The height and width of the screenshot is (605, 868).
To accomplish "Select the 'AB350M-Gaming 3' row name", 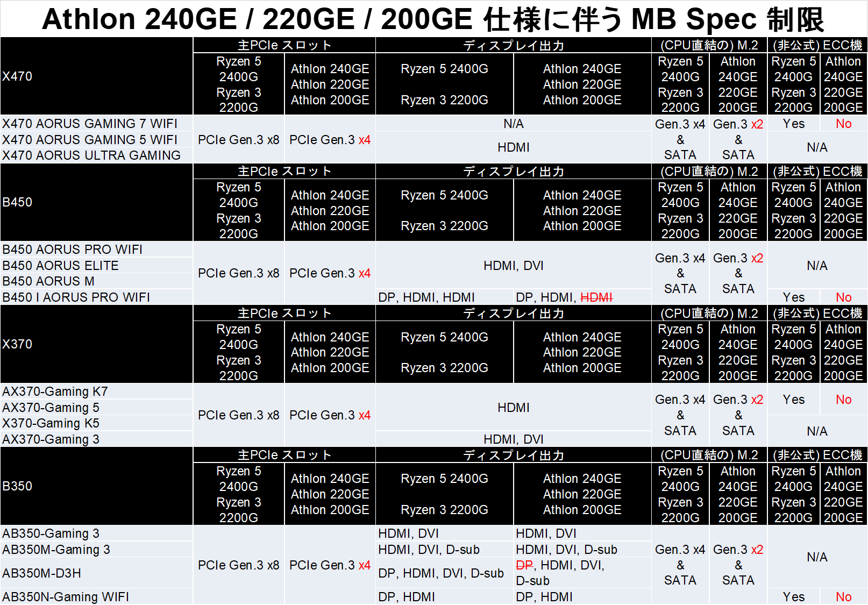I will click(x=56, y=550).
